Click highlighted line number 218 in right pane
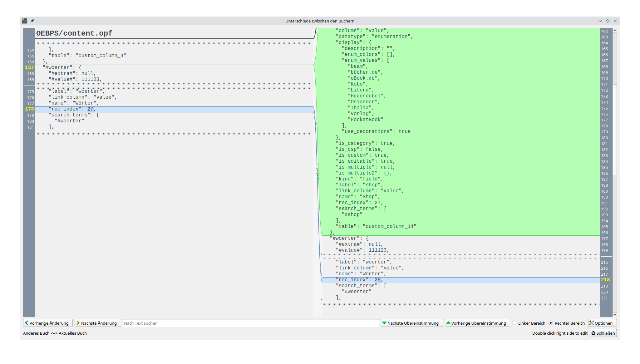Image resolution: width=640 pixels, height=364 pixels. [x=605, y=280]
